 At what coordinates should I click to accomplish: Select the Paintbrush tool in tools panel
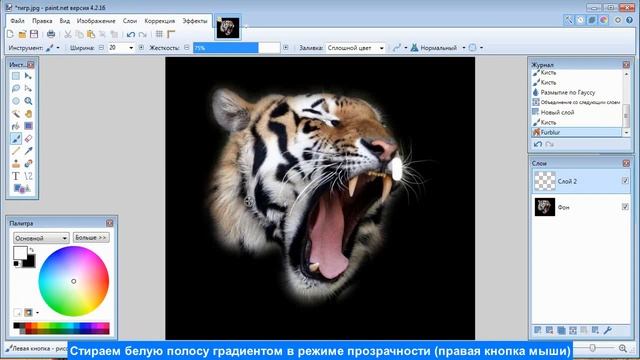tap(16, 139)
